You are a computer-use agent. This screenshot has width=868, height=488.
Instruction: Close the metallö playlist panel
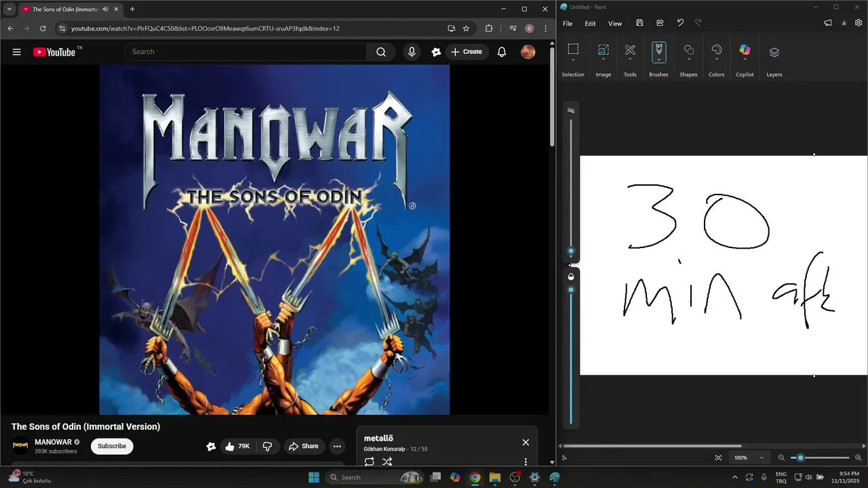[x=526, y=442]
